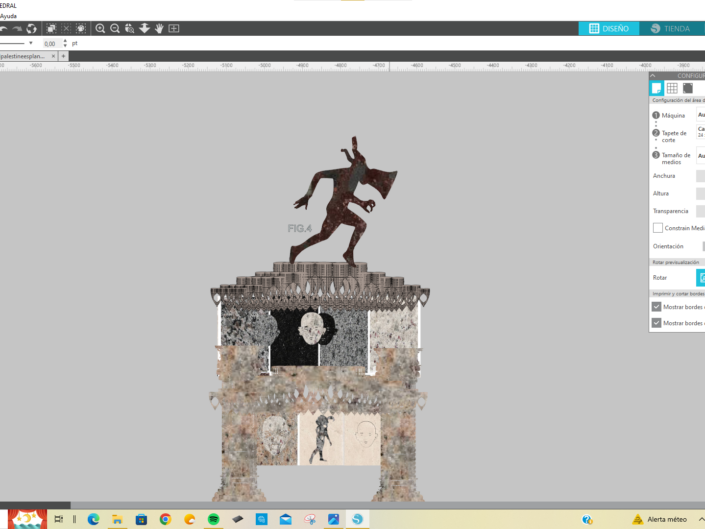Zoom in with the plus magnifier

coord(100,29)
